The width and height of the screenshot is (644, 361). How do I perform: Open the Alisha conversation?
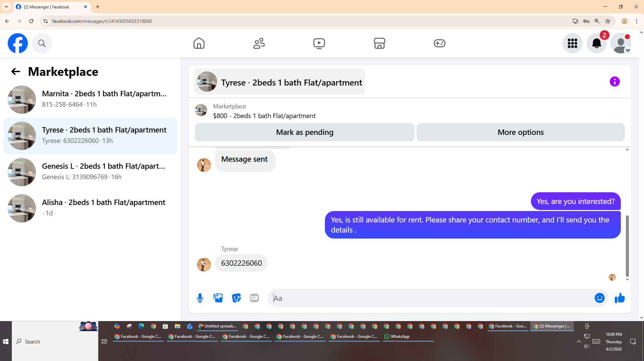tap(90, 208)
